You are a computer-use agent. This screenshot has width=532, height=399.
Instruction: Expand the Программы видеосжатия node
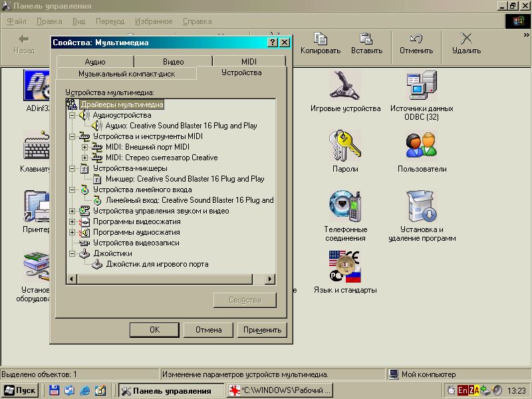72,221
